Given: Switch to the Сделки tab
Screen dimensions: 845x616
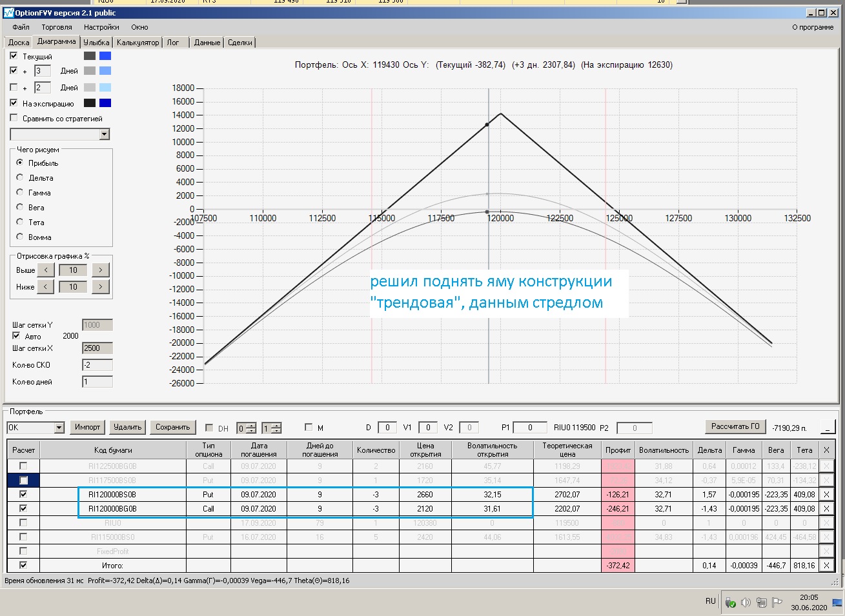Looking at the screenshot, I should [x=240, y=43].
